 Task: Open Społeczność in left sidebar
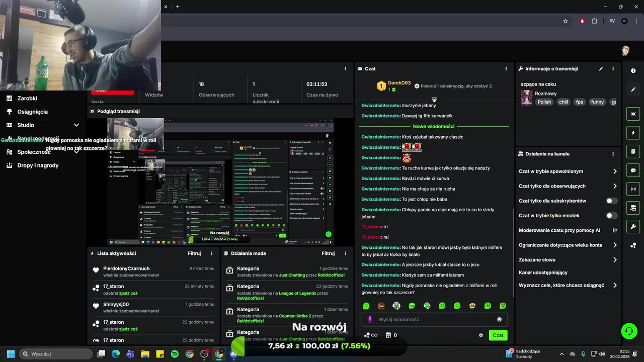point(34,152)
